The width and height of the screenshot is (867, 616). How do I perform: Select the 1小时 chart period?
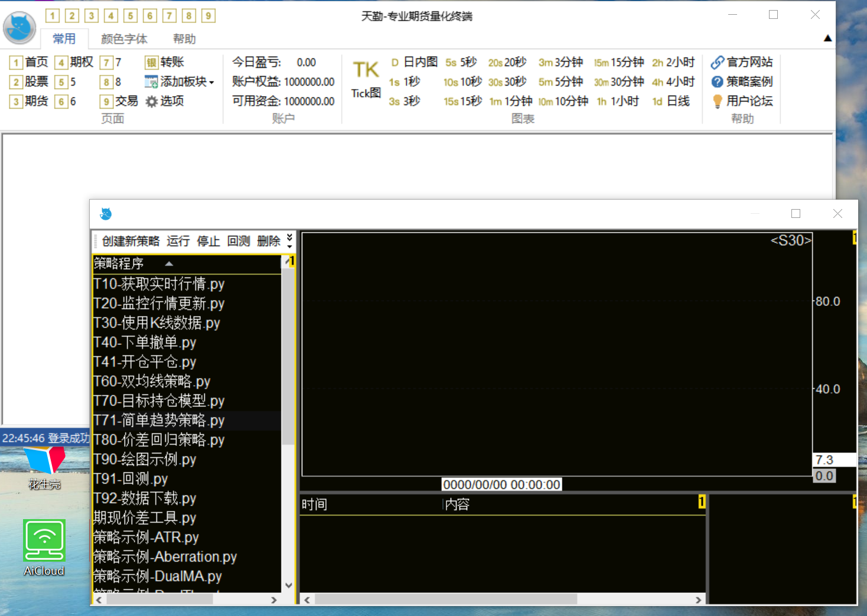[x=618, y=101]
